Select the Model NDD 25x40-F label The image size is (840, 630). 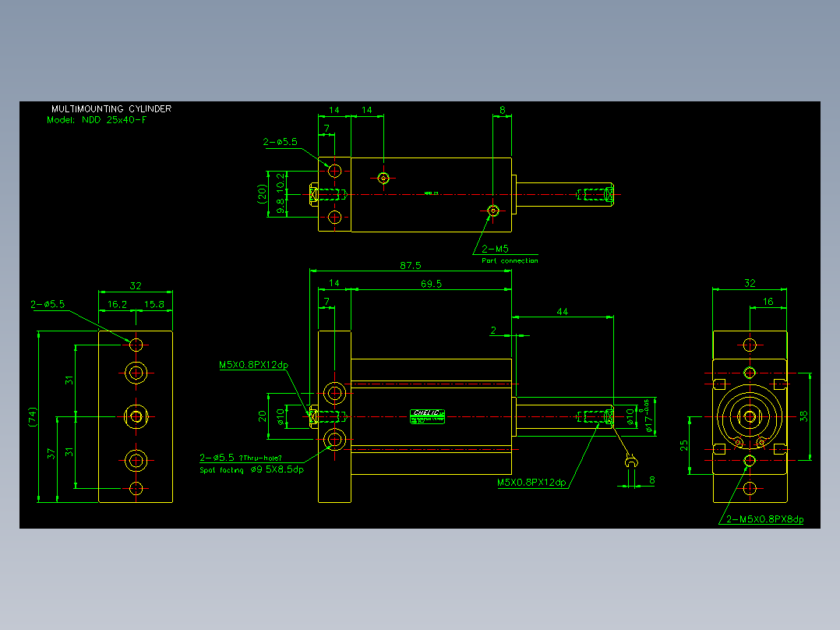tap(97, 120)
